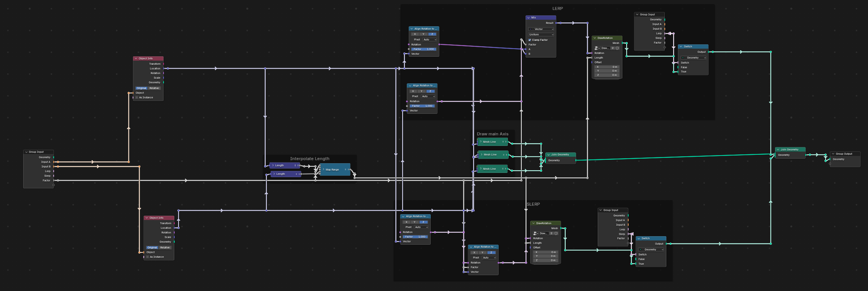Open Geometry type dropdown in LERP Switch node

(693, 58)
